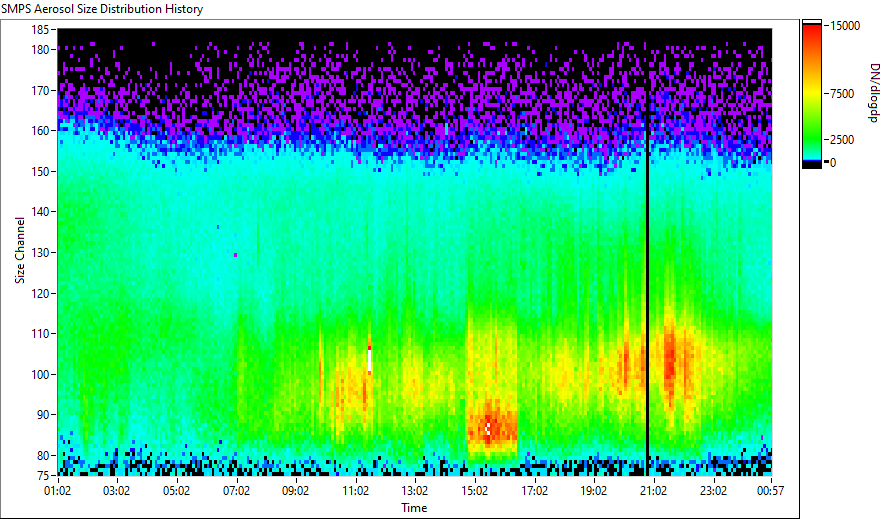884x519 pixels.
Task: Click the 07:02 time axis label
Action: [236, 491]
